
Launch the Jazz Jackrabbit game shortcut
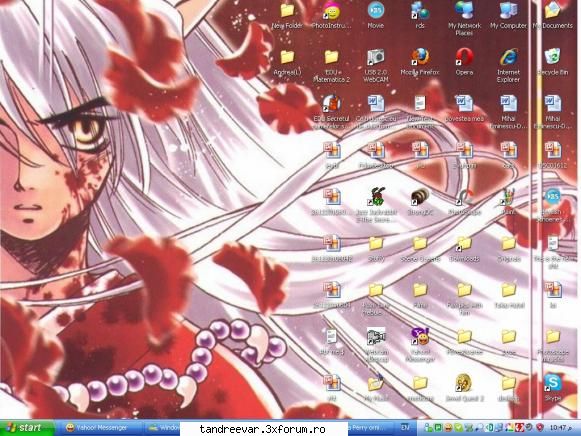coord(376,205)
